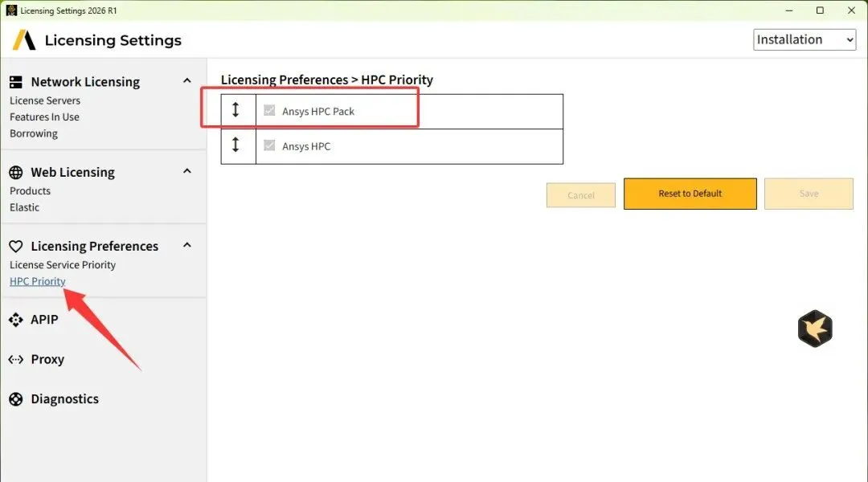The image size is (868, 482).
Task: Open the Proxy settings
Action: (47, 360)
